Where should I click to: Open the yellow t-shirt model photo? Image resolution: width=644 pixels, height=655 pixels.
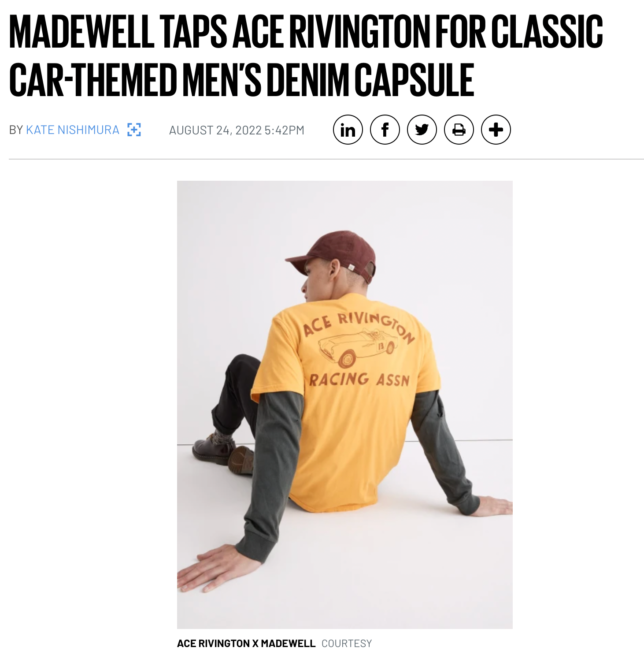344,405
